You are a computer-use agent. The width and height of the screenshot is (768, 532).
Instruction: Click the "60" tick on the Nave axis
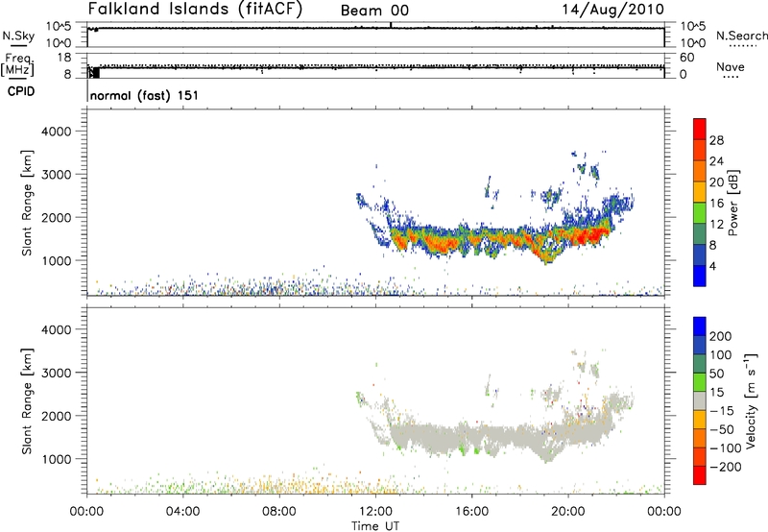(687, 58)
